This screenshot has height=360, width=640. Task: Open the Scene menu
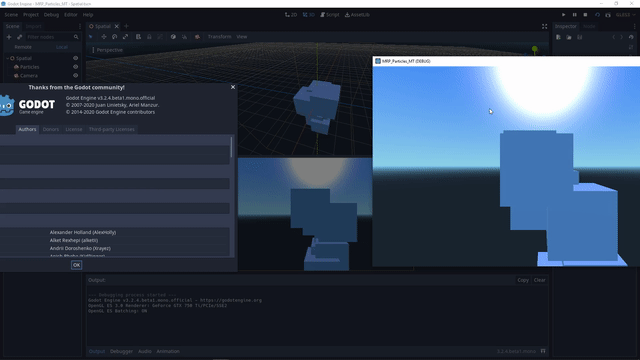pos(11,15)
